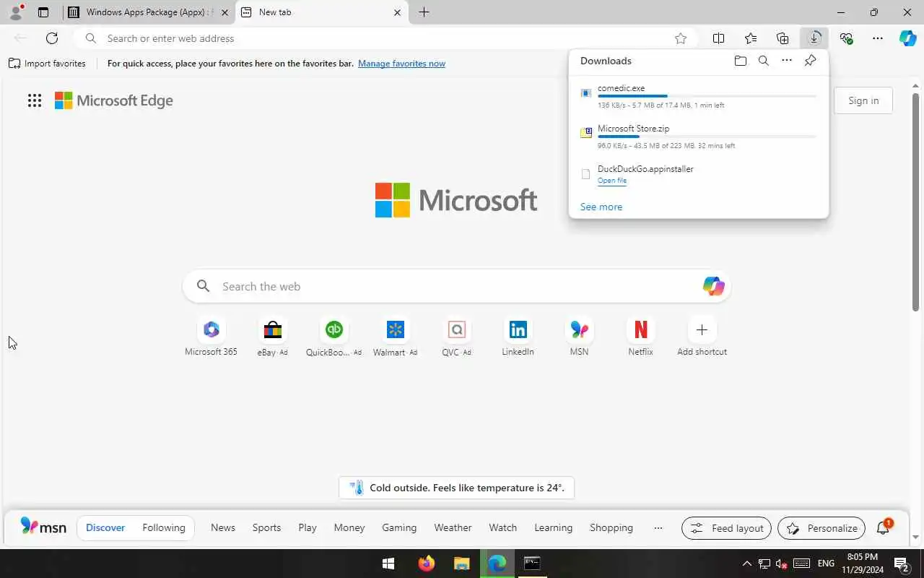
Task: Open the Walmart shortcut tile
Action: pos(395,337)
